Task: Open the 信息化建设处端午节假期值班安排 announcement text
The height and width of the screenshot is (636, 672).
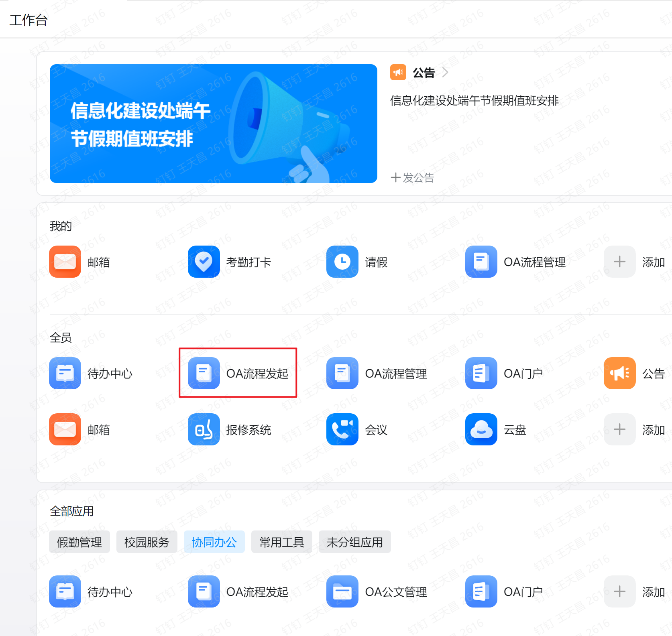Action: [x=474, y=101]
